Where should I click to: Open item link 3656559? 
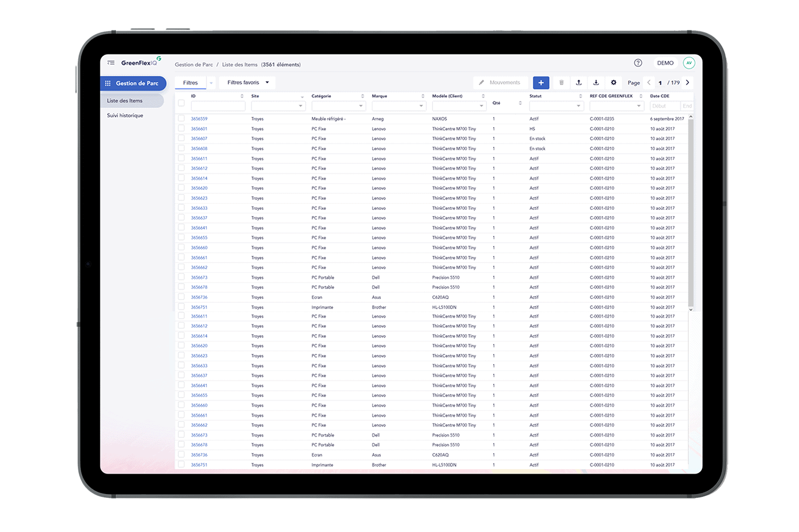(x=199, y=119)
